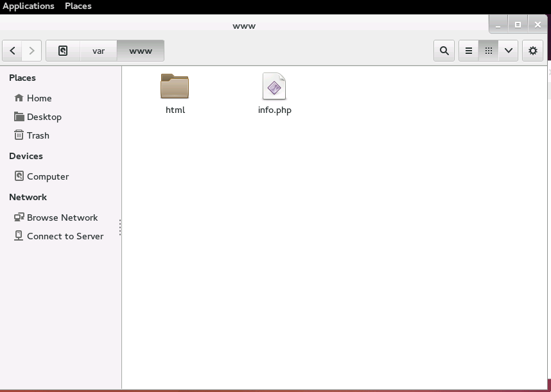Click the sidebar resize handle dots
Image resolution: width=551 pixels, height=392 pixels.
tap(120, 227)
